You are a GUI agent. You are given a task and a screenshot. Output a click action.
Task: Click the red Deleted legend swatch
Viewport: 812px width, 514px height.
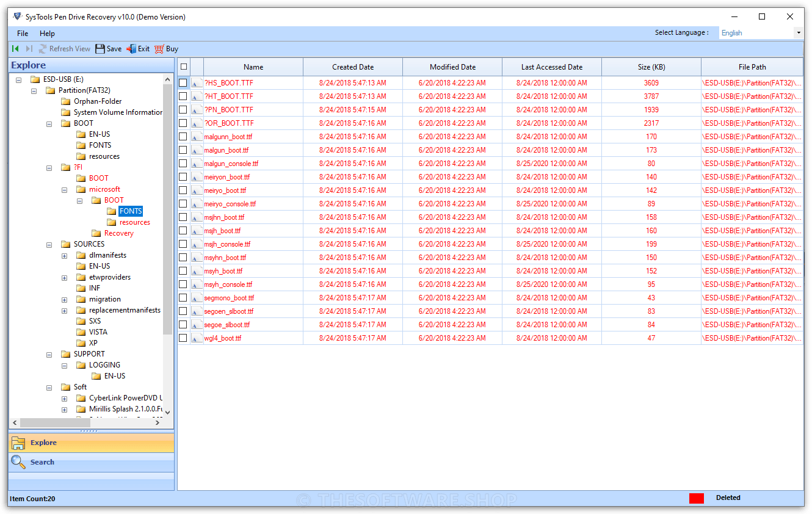[696, 498]
